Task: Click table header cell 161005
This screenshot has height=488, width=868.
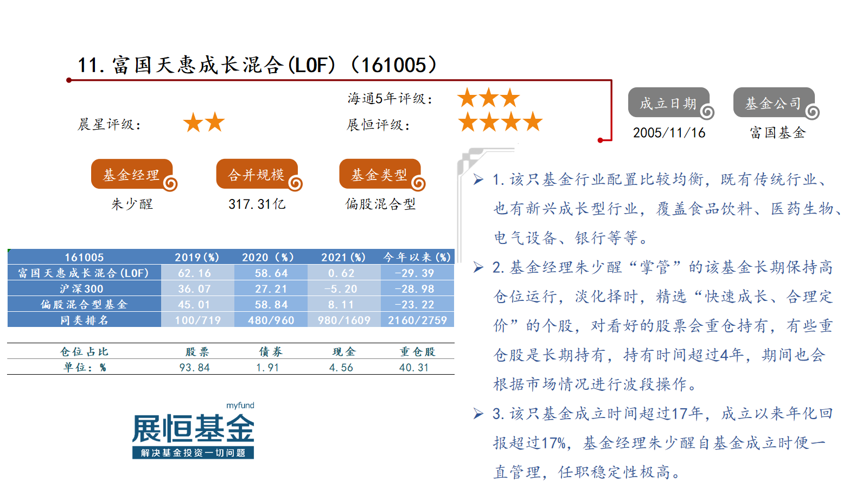Action: (84, 257)
